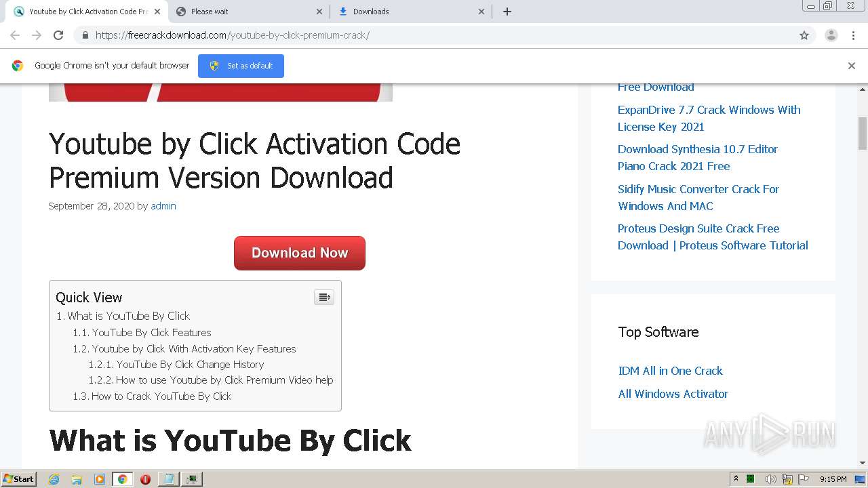Switch to the Downloads tab

pos(412,12)
